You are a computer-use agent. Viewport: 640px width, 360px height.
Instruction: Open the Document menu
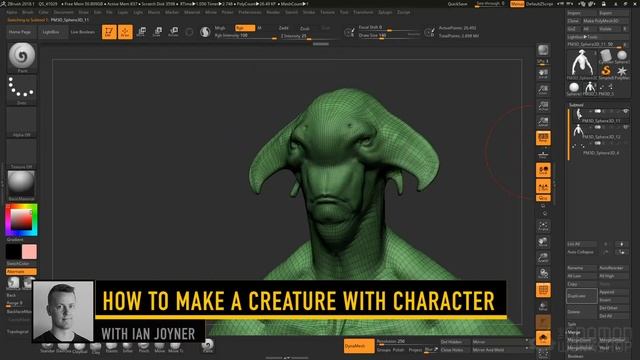tap(63, 12)
